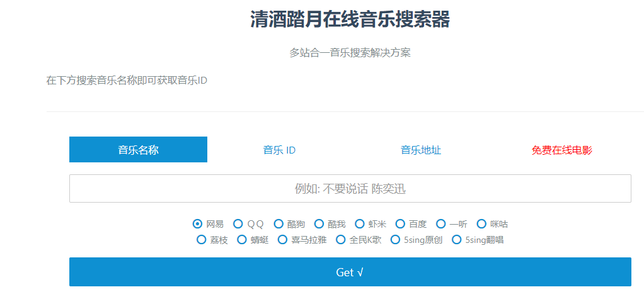Choose QQ as music source
The width and height of the screenshot is (644, 292).
tap(238, 223)
